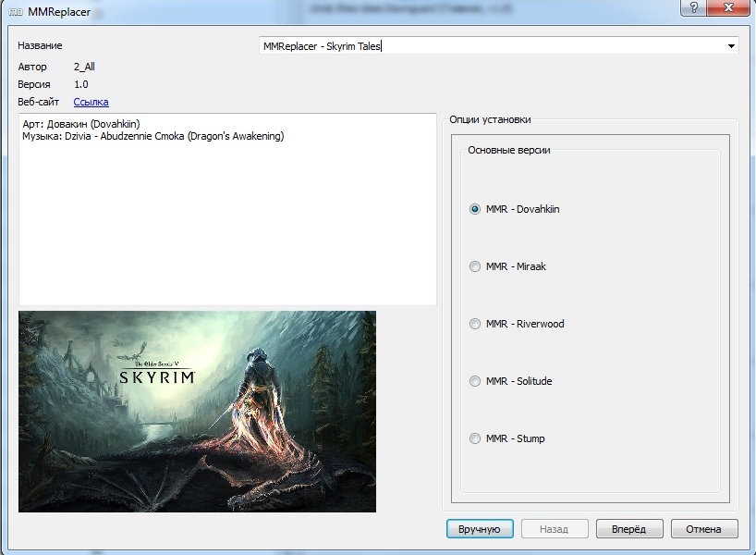The height and width of the screenshot is (555, 756).
Task: Cancel installation with the Отмена button
Action: coord(704,529)
